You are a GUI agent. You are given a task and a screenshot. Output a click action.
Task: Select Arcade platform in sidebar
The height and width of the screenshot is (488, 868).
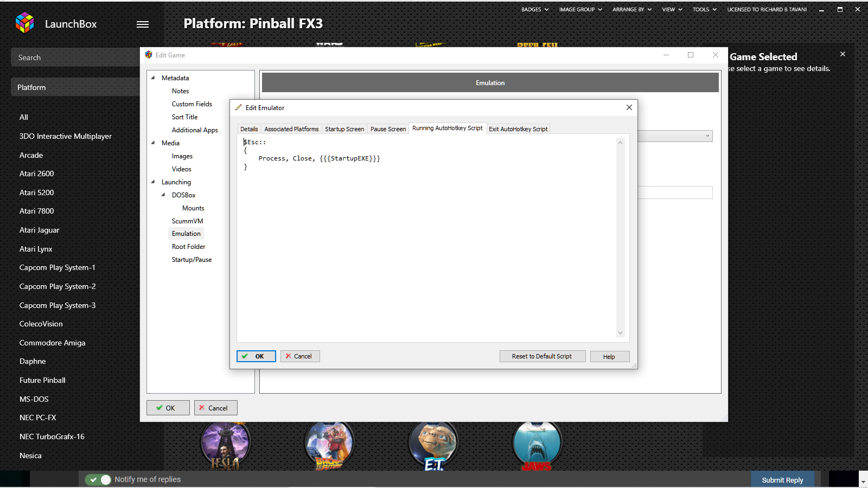[31, 155]
